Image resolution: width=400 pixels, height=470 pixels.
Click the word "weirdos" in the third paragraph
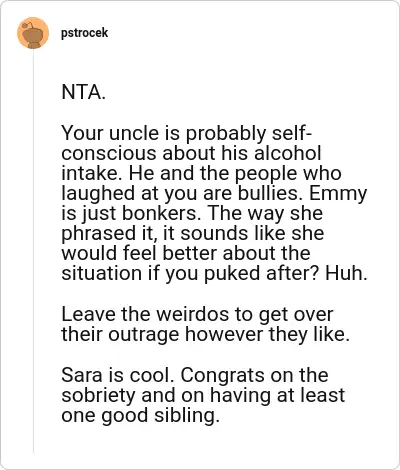click(x=191, y=314)
